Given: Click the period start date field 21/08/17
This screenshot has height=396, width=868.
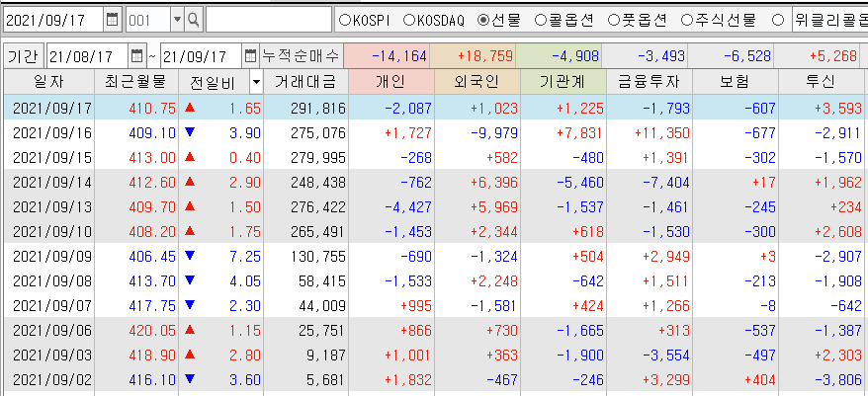Looking at the screenshot, I should point(87,56).
